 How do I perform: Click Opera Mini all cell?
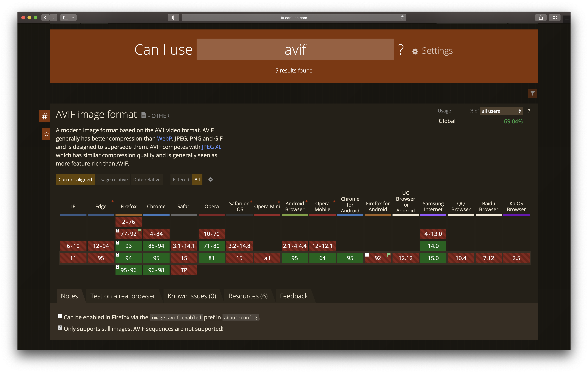(267, 258)
